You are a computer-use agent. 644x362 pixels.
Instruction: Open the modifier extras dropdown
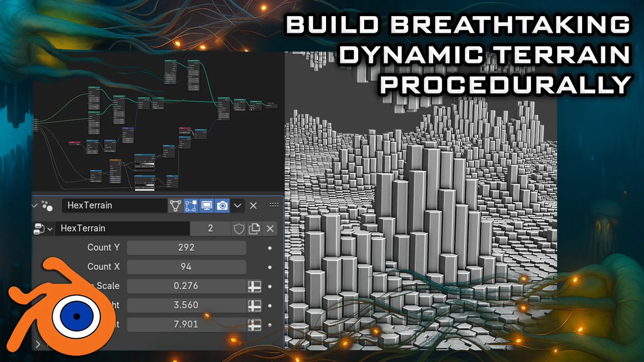tap(237, 206)
